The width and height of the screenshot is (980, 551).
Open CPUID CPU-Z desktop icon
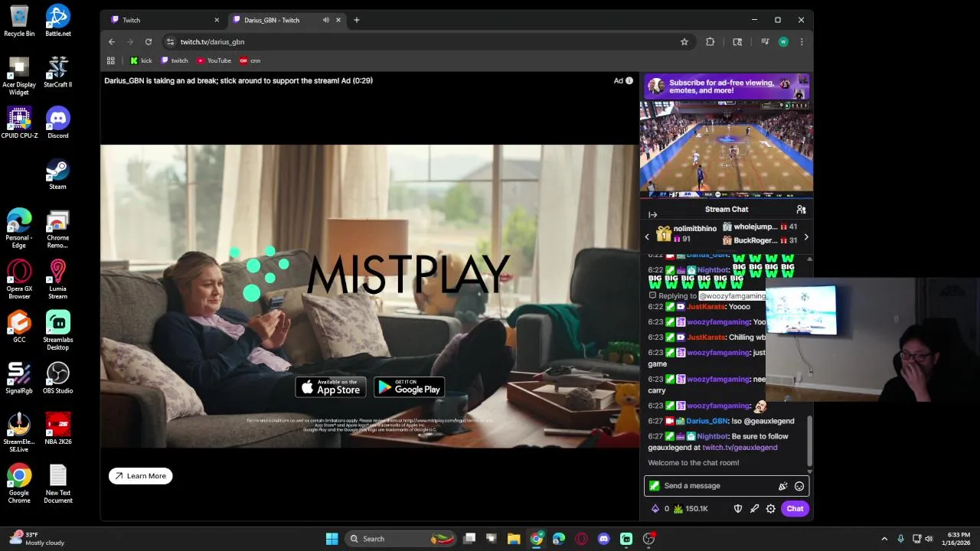pos(19,122)
